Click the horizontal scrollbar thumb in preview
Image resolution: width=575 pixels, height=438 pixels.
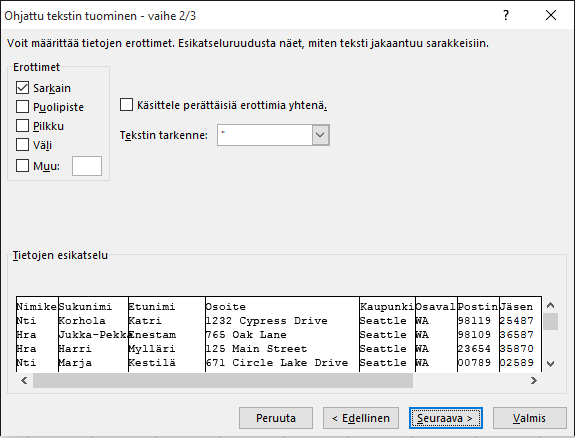[223, 380]
